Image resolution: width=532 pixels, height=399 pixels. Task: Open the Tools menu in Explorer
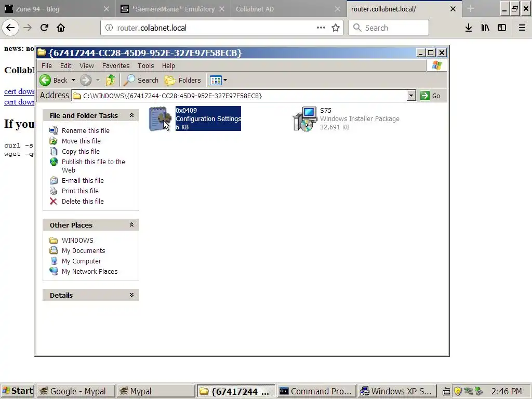(145, 66)
